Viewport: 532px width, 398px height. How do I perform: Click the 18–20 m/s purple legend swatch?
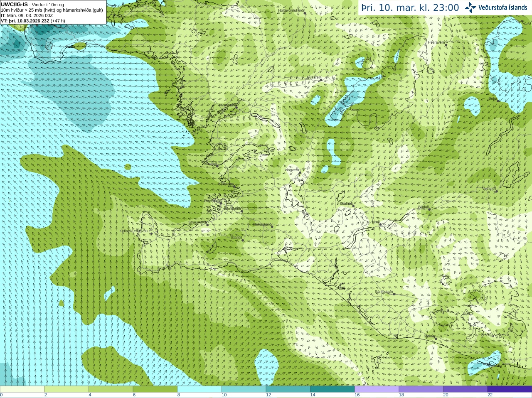(421, 389)
